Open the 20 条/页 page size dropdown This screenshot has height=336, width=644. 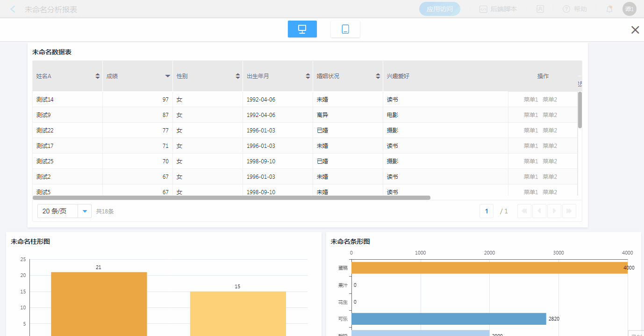(x=85, y=211)
